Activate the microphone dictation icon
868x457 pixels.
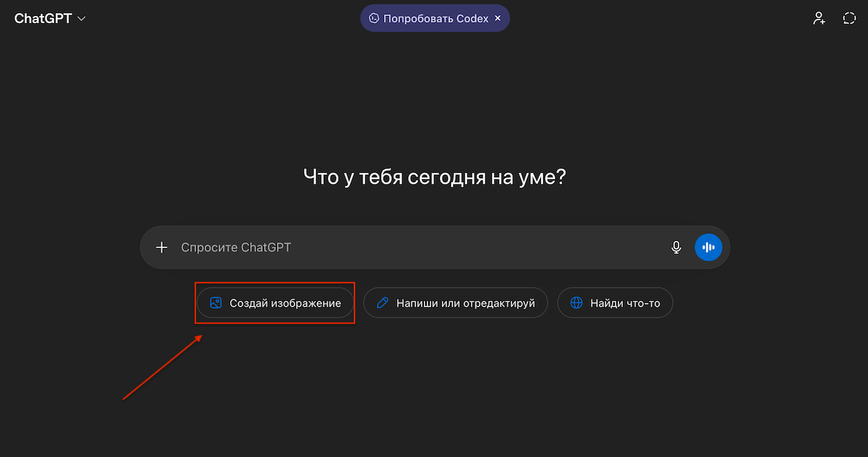pyautogui.click(x=676, y=247)
